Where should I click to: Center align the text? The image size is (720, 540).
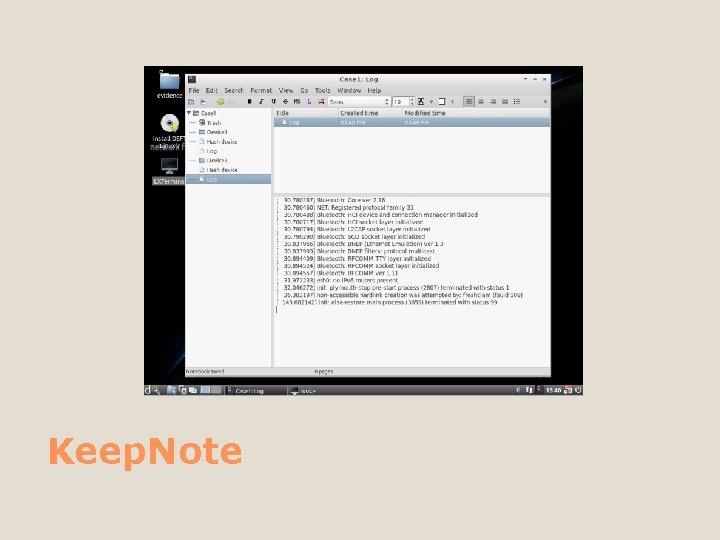pos(481,101)
